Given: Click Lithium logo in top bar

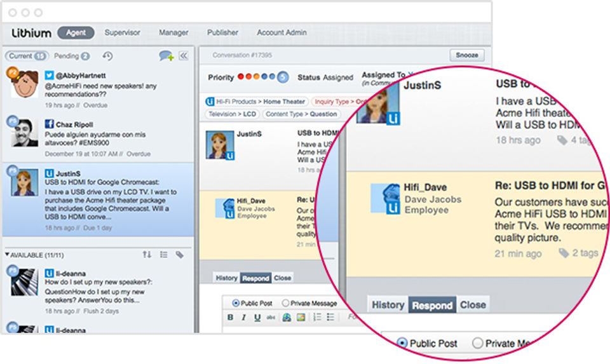Looking at the screenshot, I should coord(31,33).
